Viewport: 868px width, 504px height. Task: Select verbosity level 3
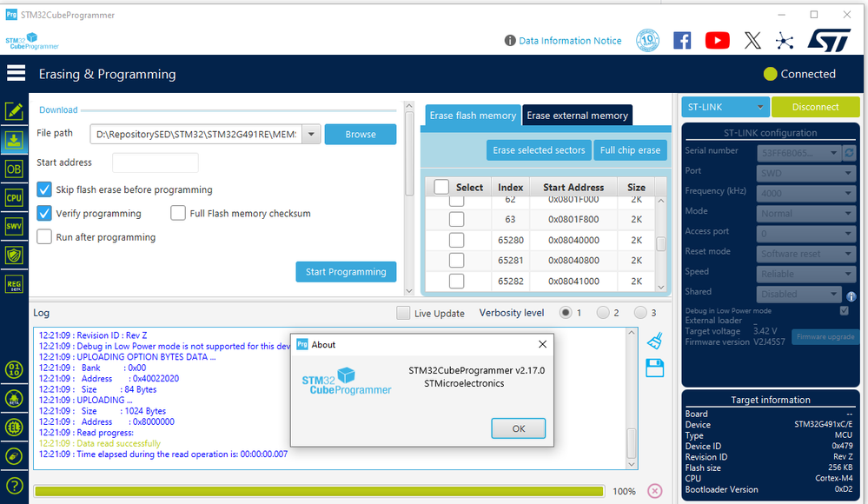pyautogui.click(x=640, y=313)
